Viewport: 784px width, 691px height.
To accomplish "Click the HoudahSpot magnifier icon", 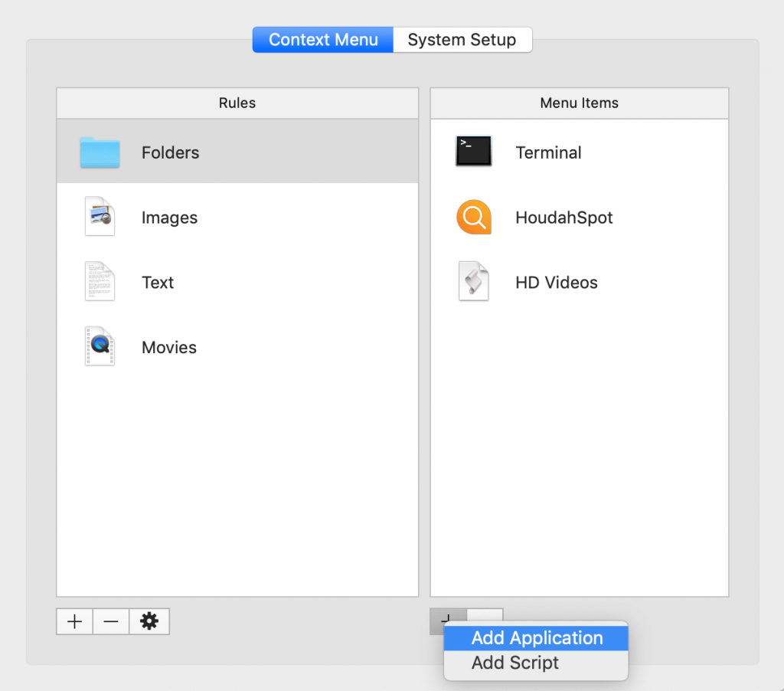I will (x=473, y=217).
